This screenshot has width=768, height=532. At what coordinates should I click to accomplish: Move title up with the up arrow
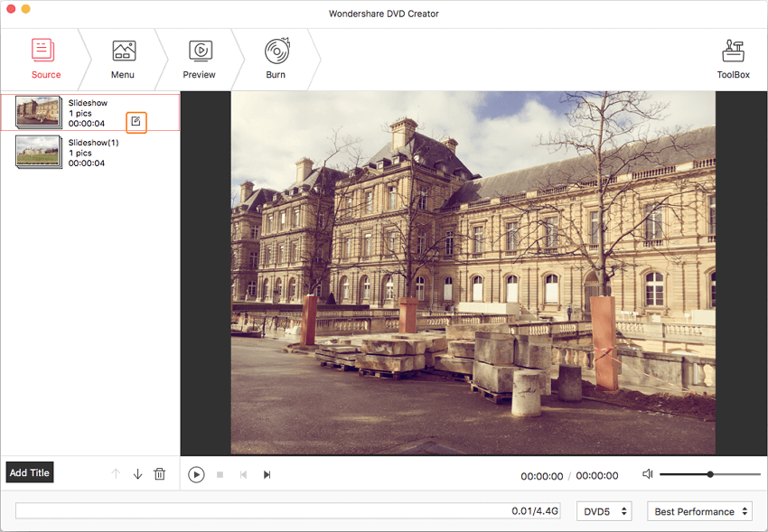[116, 474]
